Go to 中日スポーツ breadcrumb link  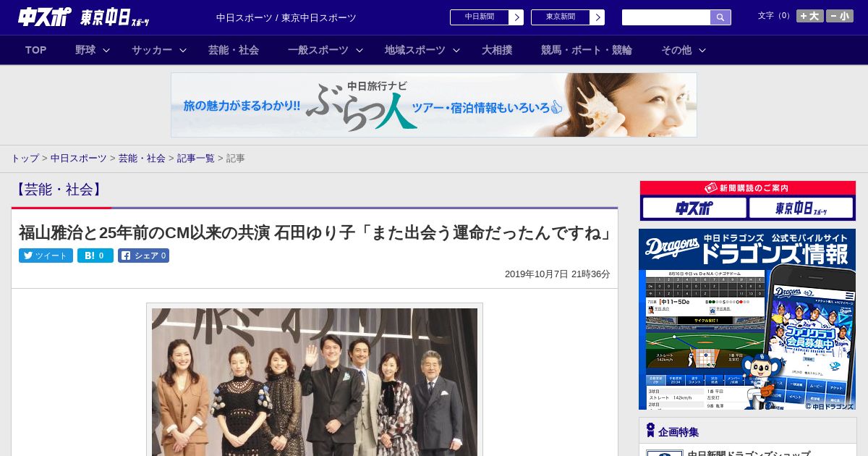click(79, 158)
